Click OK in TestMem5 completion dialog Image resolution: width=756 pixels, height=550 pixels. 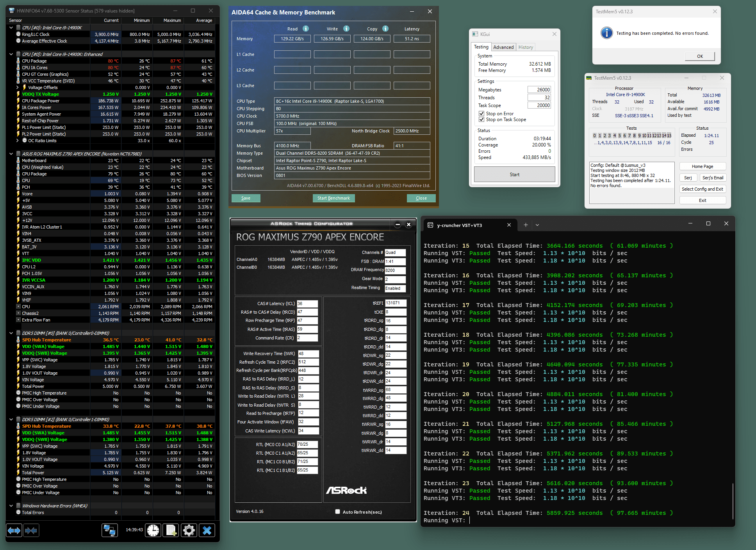[700, 56]
